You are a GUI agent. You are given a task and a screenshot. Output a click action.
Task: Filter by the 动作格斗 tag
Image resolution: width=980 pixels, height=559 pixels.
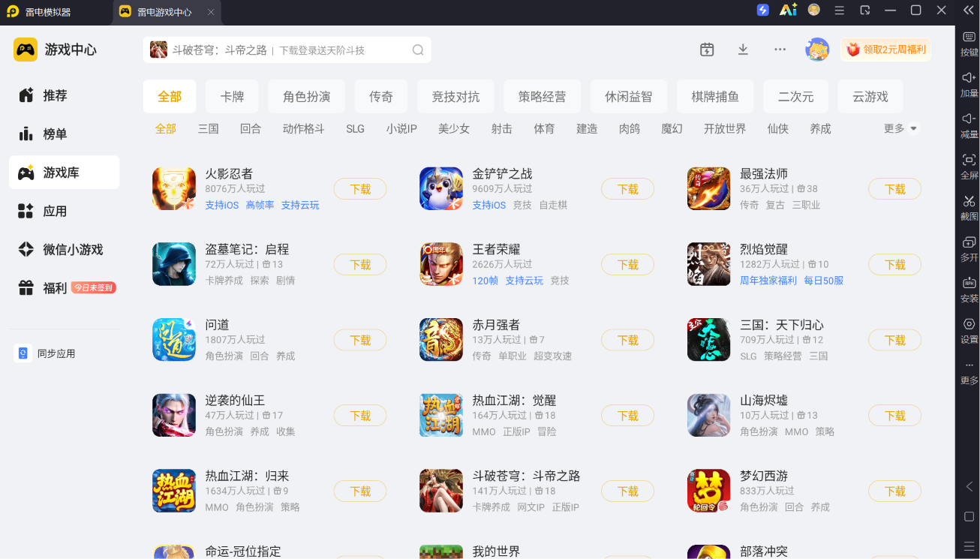304,129
